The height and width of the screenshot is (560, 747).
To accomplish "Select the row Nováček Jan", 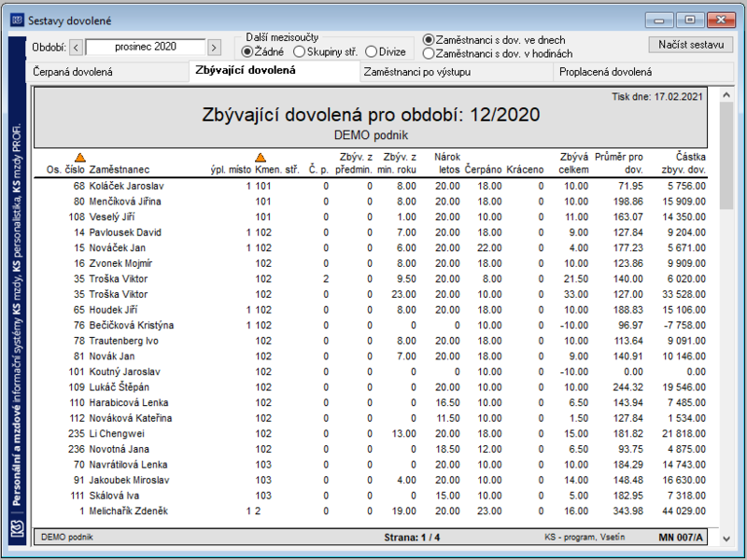I will 371,248.
